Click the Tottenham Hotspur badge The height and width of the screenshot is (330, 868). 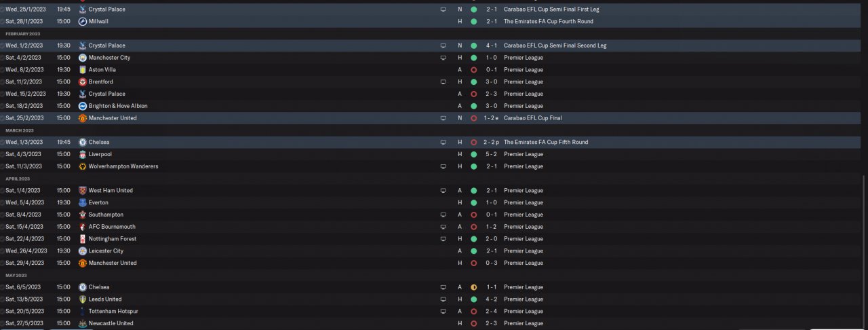[82, 312]
